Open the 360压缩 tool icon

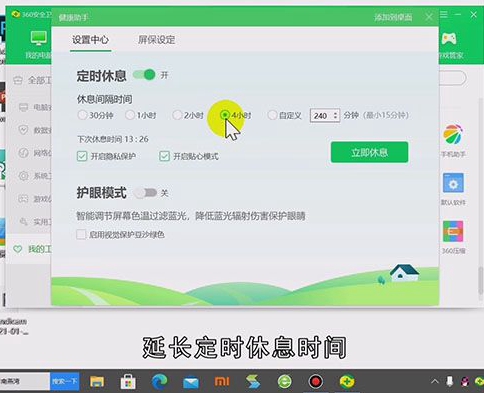tap(453, 231)
